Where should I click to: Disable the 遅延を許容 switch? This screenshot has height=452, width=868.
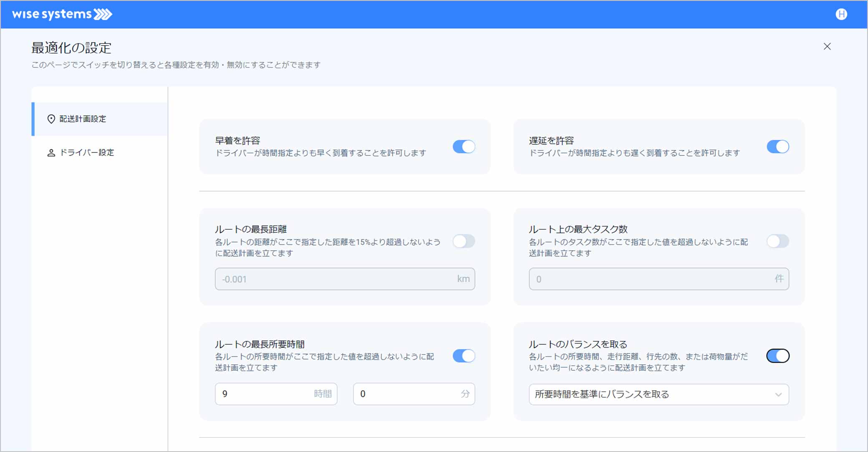point(777,147)
